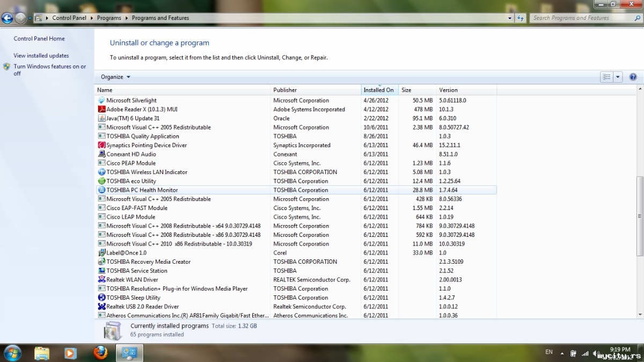Open the Windows Start orb

tap(12, 353)
